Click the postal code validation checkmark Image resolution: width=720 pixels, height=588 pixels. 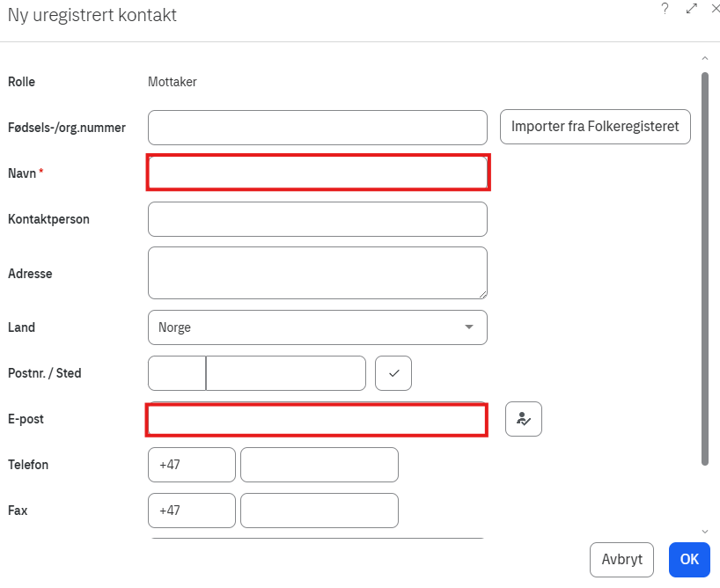pyautogui.click(x=393, y=373)
